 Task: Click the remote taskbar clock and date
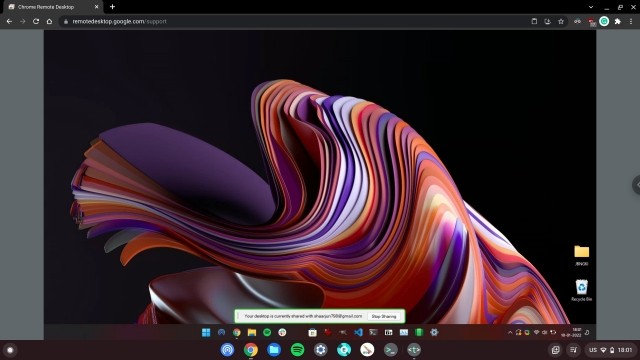click(x=571, y=332)
